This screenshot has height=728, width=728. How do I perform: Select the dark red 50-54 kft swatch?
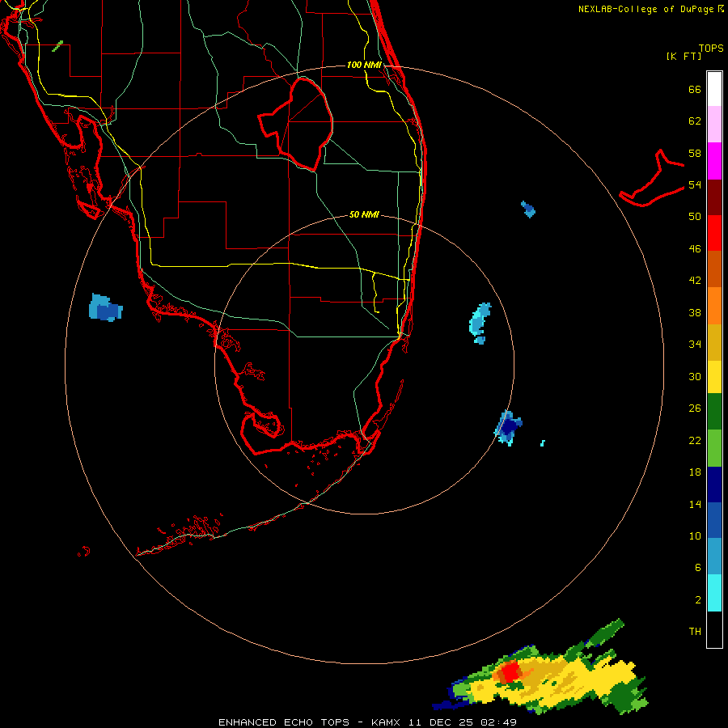pos(714,197)
